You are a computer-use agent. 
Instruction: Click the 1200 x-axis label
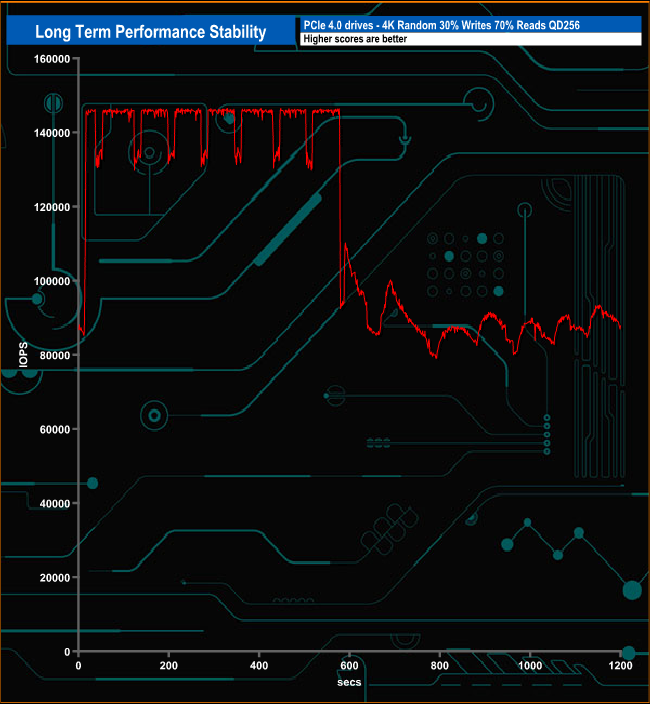point(620,666)
